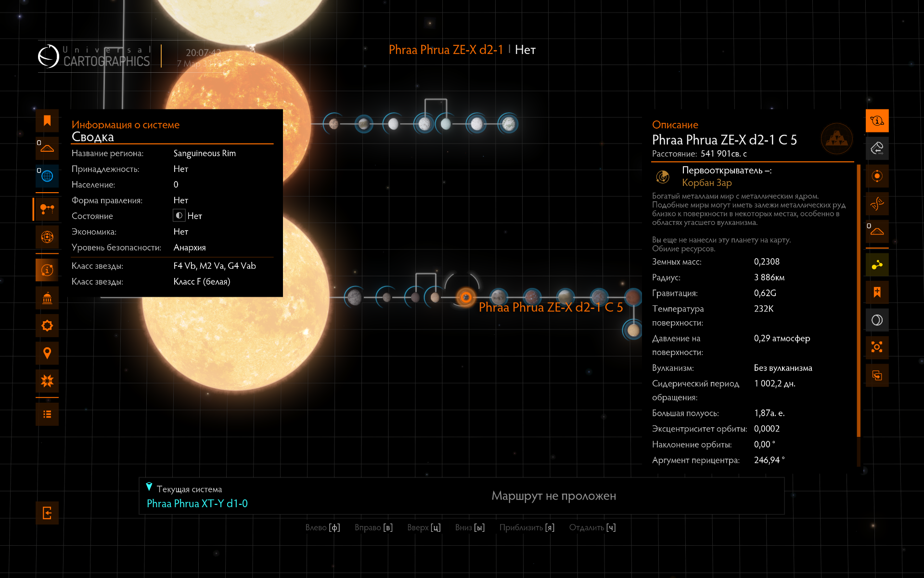
Task: Select the moon below the last lower-row planet
Action: click(633, 330)
